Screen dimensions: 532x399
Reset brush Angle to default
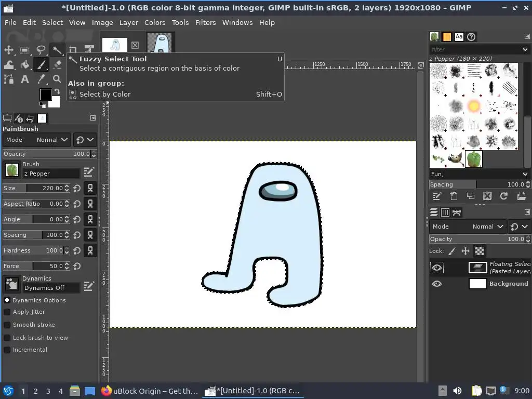(77, 220)
